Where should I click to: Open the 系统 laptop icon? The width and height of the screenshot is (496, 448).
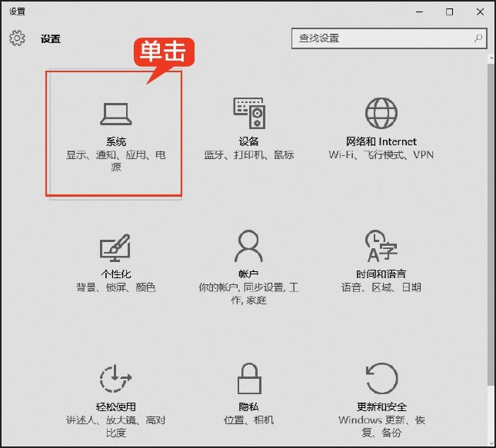(x=116, y=114)
